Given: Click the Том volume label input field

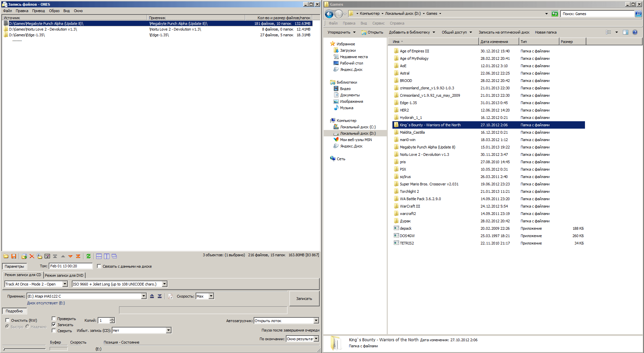Looking at the screenshot, I should [x=70, y=266].
